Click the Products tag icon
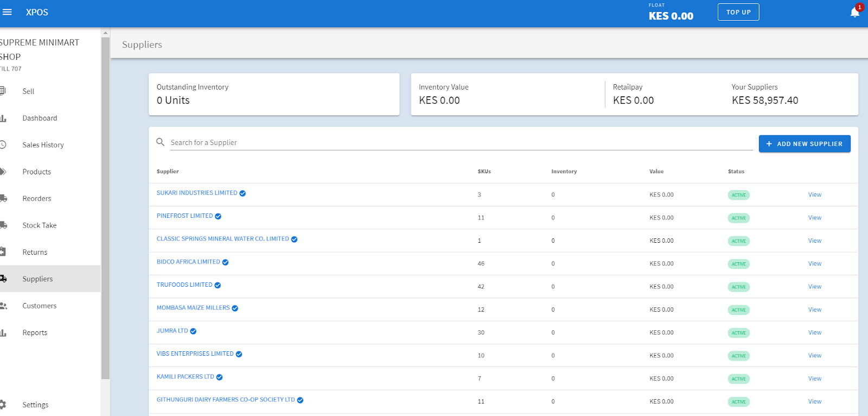 [x=3, y=172]
